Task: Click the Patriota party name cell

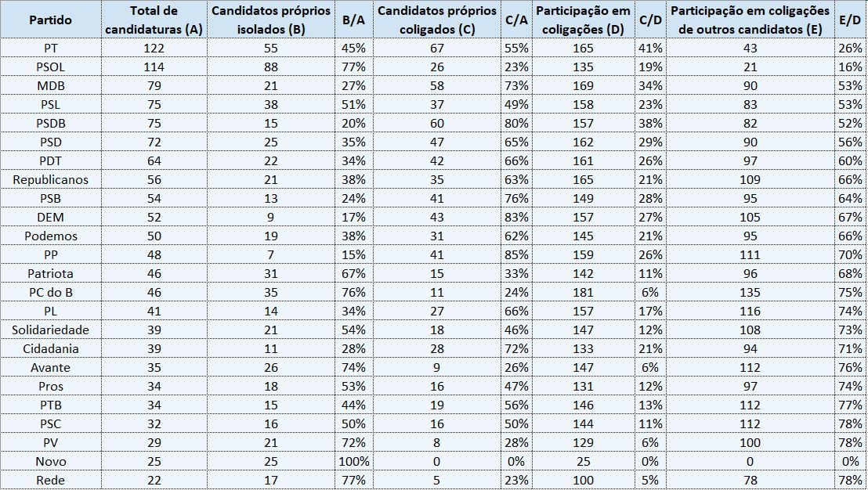Action: 51,273
